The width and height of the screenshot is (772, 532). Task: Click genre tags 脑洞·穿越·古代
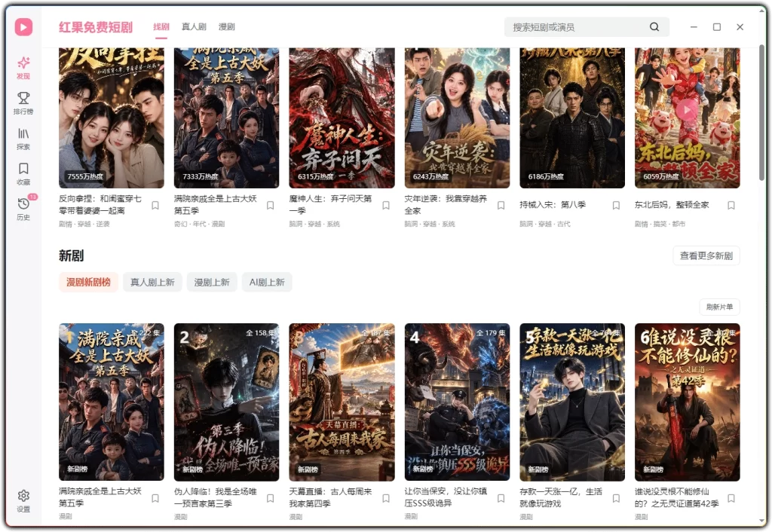[x=545, y=224]
